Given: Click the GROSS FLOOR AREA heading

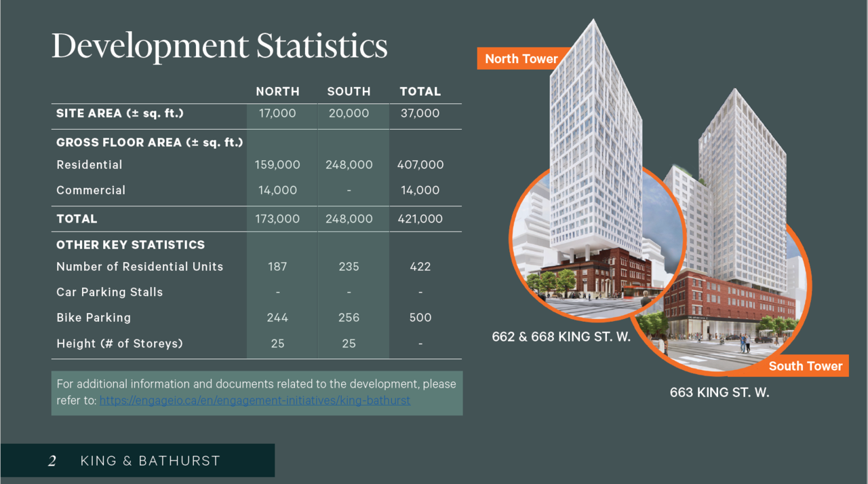Looking at the screenshot, I should click(x=149, y=143).
